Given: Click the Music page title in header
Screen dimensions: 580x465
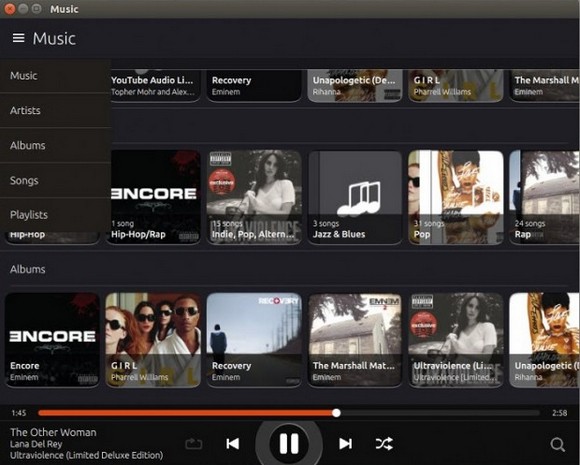Looking at the screenshot, I should (x=54, y=38).
